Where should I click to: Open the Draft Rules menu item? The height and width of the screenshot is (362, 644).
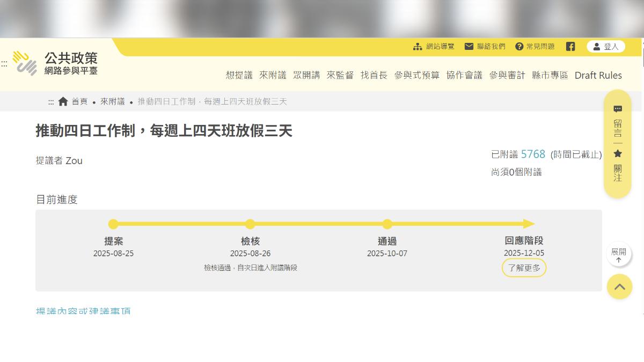click(x=598, y=75)
